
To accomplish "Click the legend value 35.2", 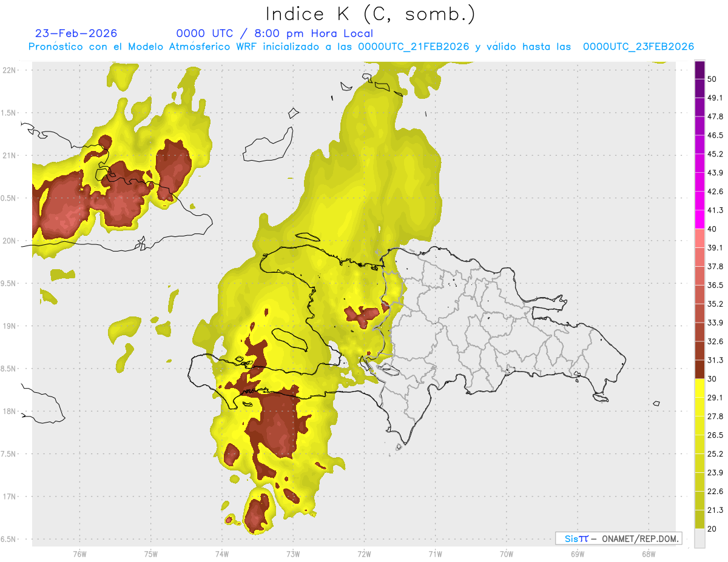I will tap(715, 304).
